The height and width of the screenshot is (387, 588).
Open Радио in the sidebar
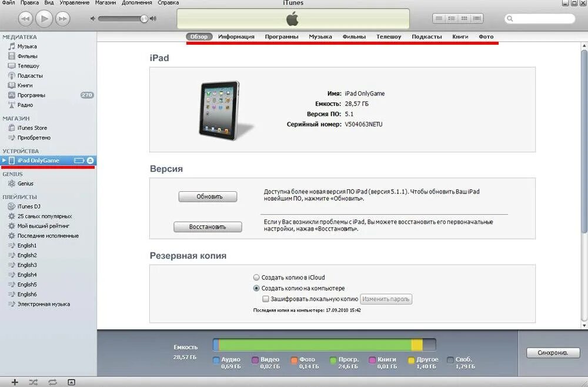[x=25, y=105]
